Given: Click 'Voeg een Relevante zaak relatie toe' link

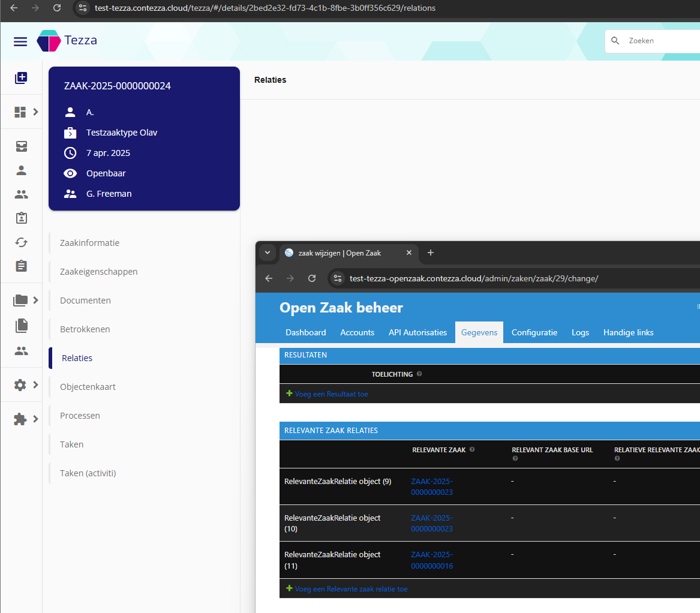Looking at the screenshot, I should [x=350, y=589].
